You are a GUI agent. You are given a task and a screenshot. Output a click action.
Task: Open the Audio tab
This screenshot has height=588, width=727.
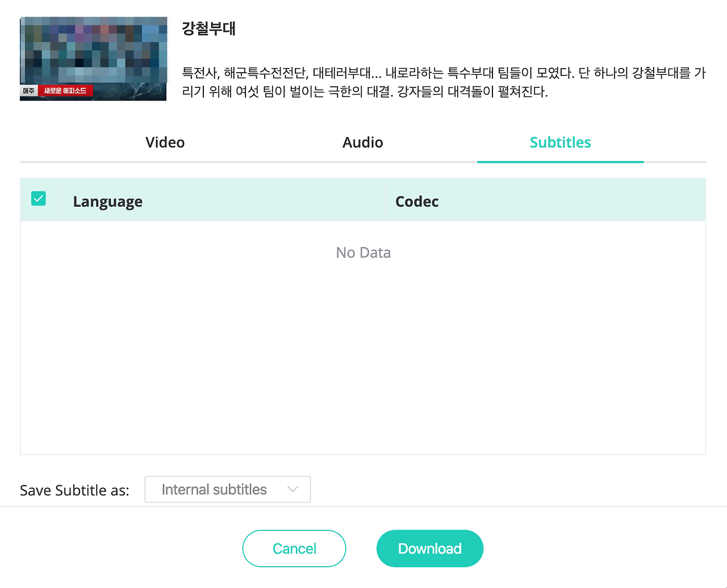click(x=362, y=142)
